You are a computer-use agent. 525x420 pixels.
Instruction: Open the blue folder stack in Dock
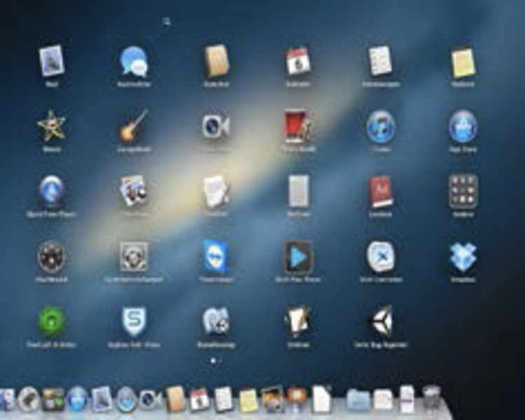(x=358, y=400)
